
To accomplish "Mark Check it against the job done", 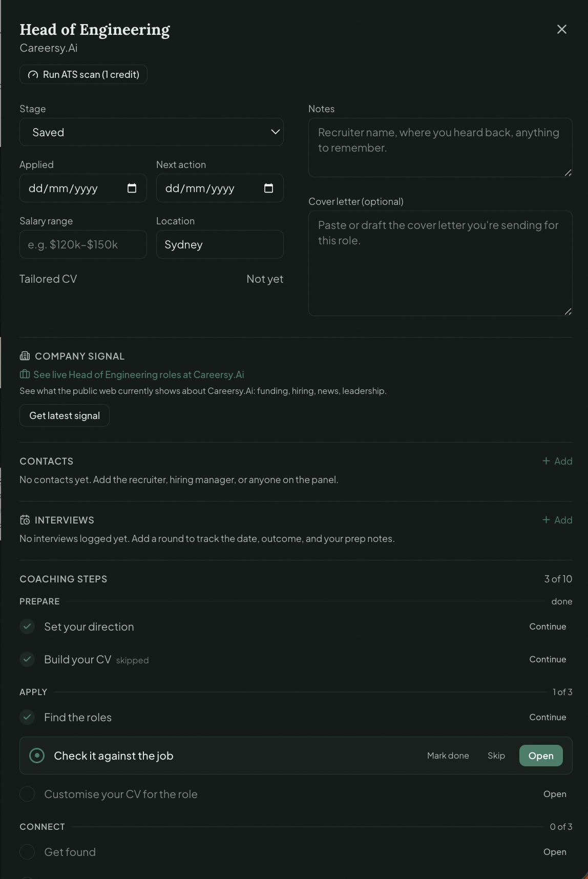I will coord(448,756).
